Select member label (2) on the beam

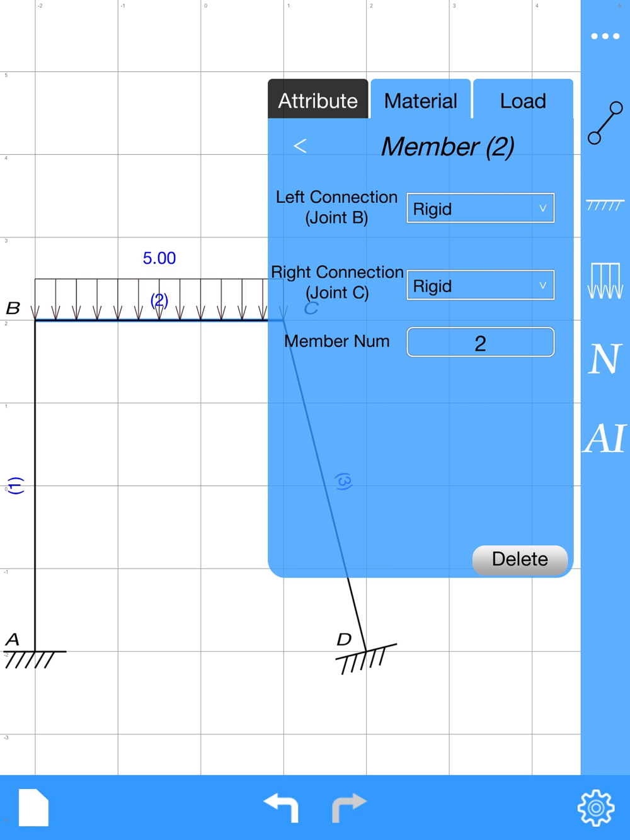[x=159, y=300]
